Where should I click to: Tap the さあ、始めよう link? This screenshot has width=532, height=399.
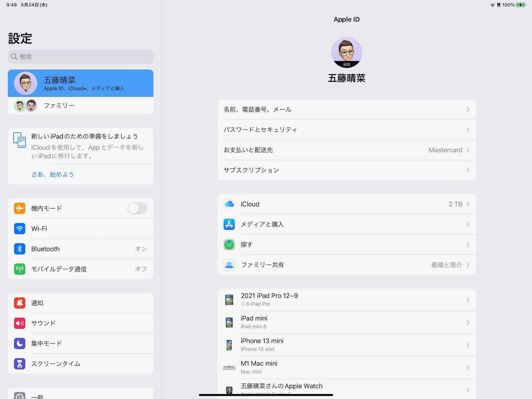[53, 174]
